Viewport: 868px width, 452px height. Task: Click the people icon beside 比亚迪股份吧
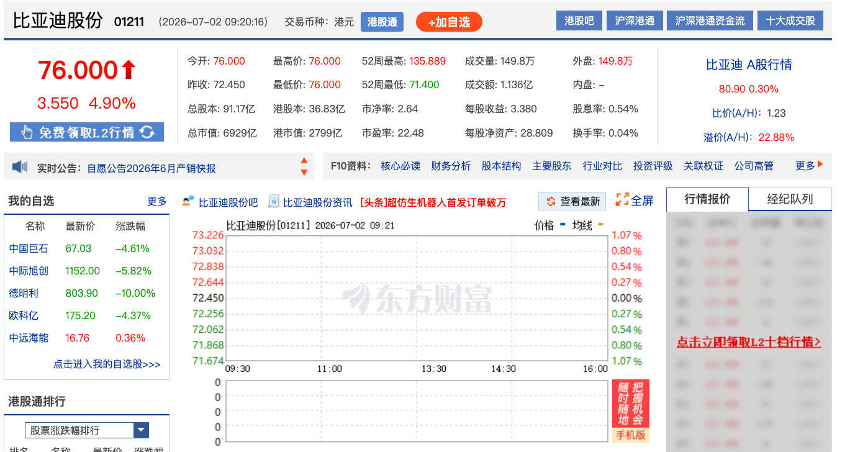click(188, 201)
